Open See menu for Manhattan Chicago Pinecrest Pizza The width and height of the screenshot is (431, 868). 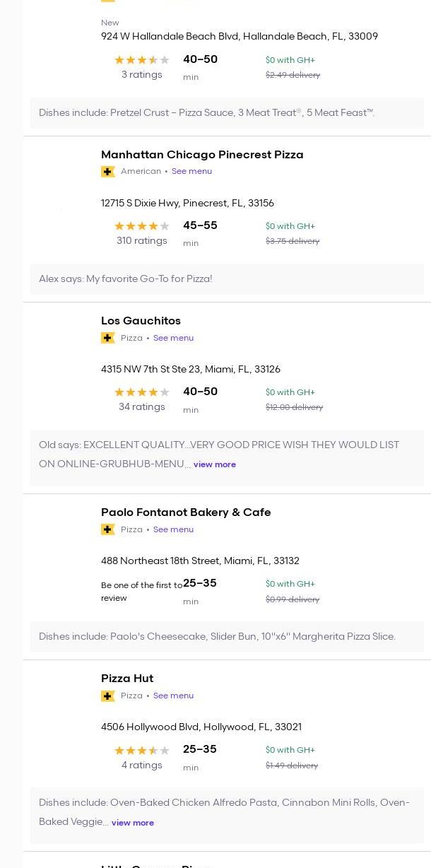tap(191, 171)
